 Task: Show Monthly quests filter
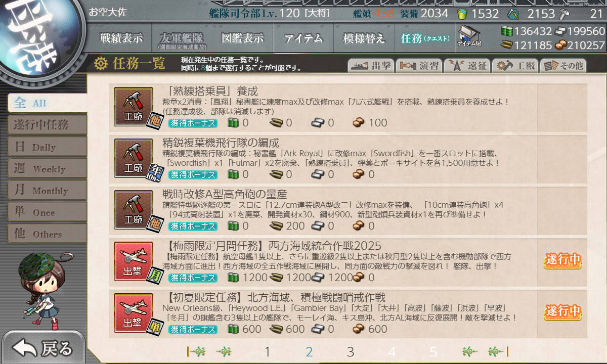coord(47,190)
